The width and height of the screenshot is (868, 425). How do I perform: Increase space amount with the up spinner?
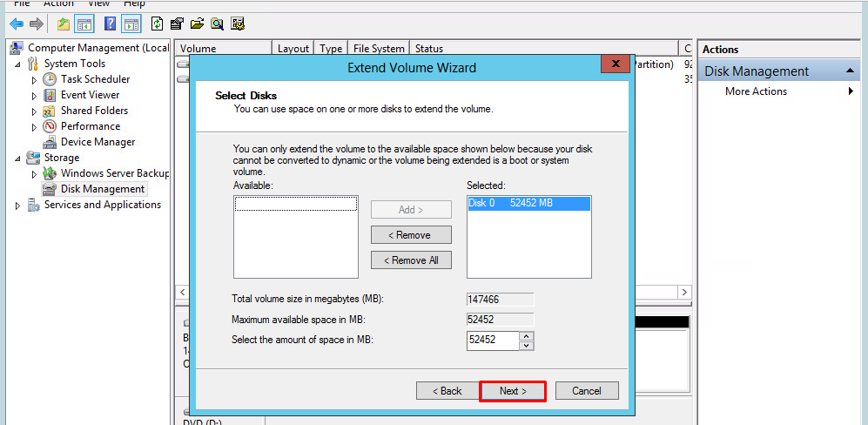(x=526, y=335)
